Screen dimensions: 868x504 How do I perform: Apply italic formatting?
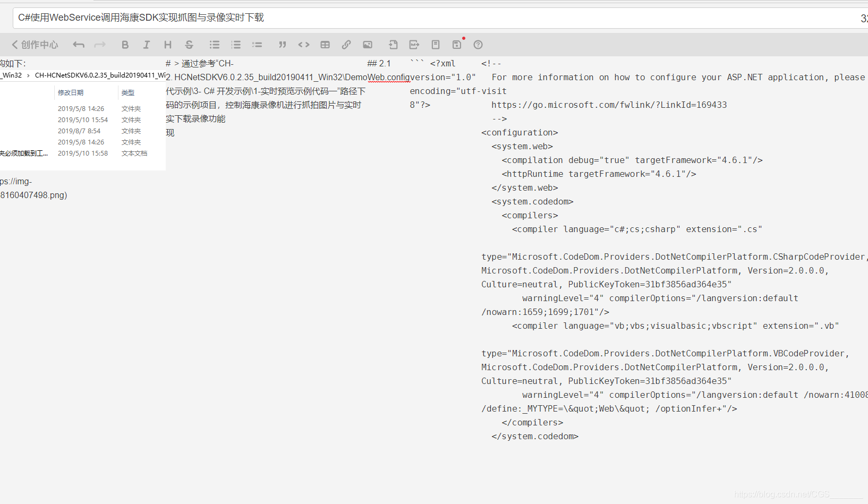tap(147, 45)
